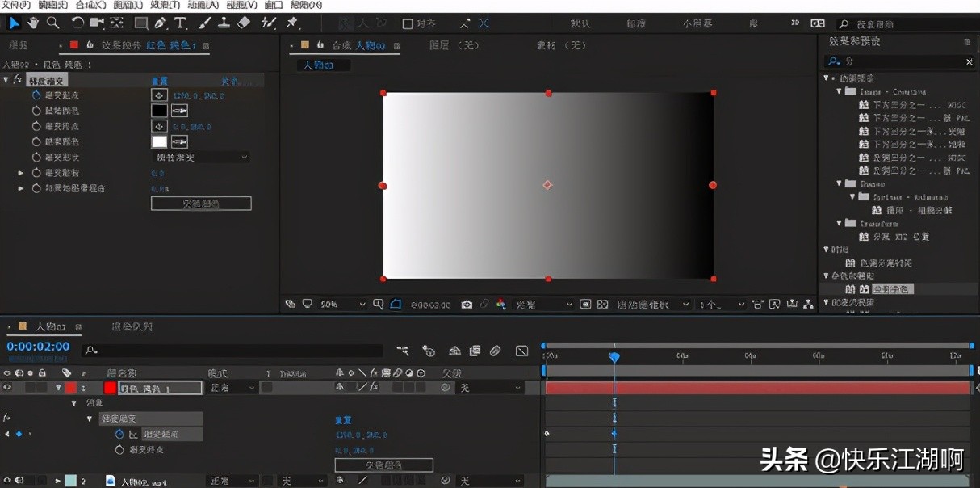Hide layer 1 using its eye icon
This screenshot has width=980, height=488.
7,388
